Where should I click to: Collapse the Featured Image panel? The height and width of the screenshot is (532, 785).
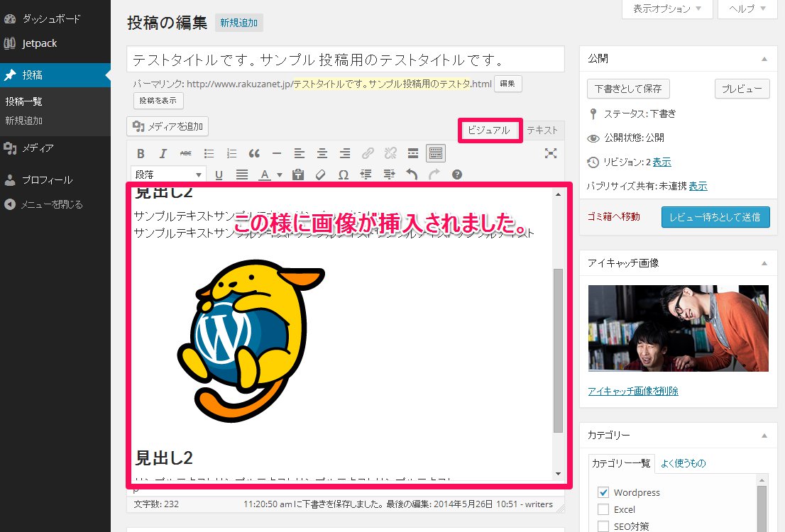tap(764, 263)
